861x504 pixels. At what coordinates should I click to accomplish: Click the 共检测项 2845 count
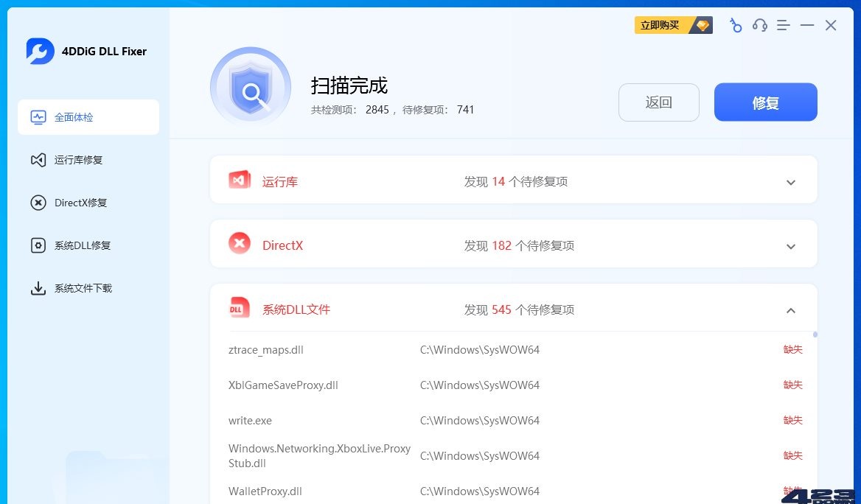pyautogui.click(x=349, y=110)
